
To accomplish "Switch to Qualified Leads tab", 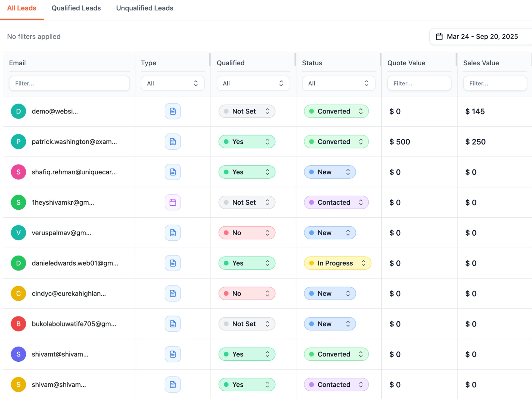I will [76, 8].
